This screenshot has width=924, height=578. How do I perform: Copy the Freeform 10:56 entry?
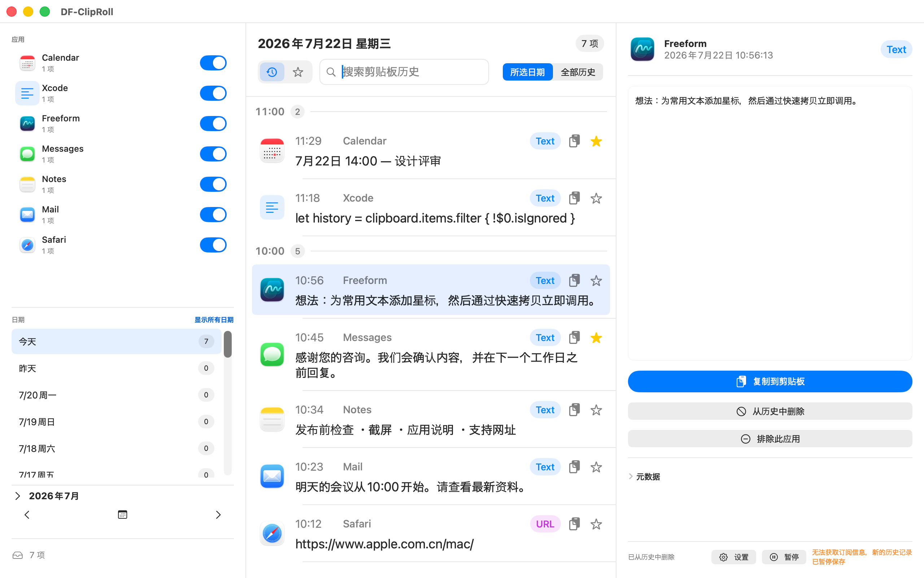[574, 281]
